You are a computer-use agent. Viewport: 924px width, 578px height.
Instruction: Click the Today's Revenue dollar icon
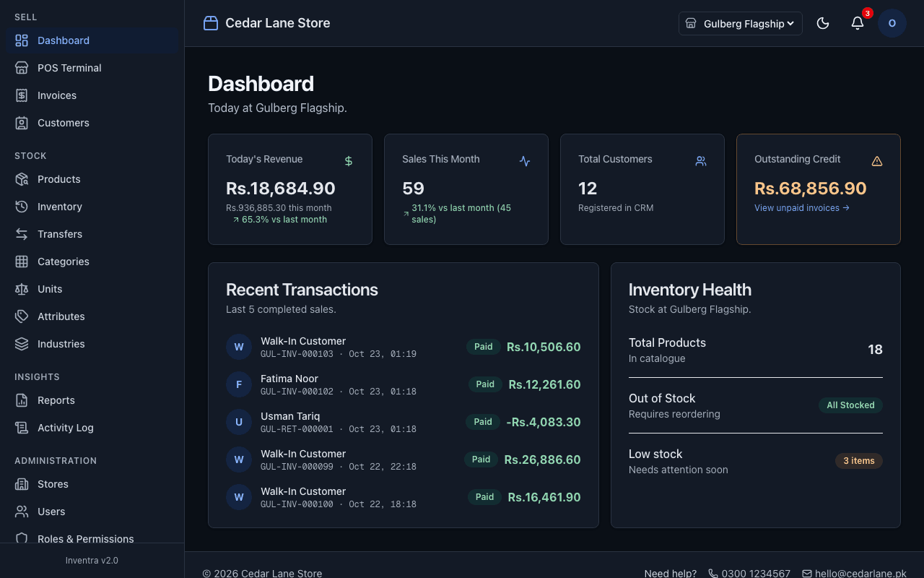coord(349,161)
